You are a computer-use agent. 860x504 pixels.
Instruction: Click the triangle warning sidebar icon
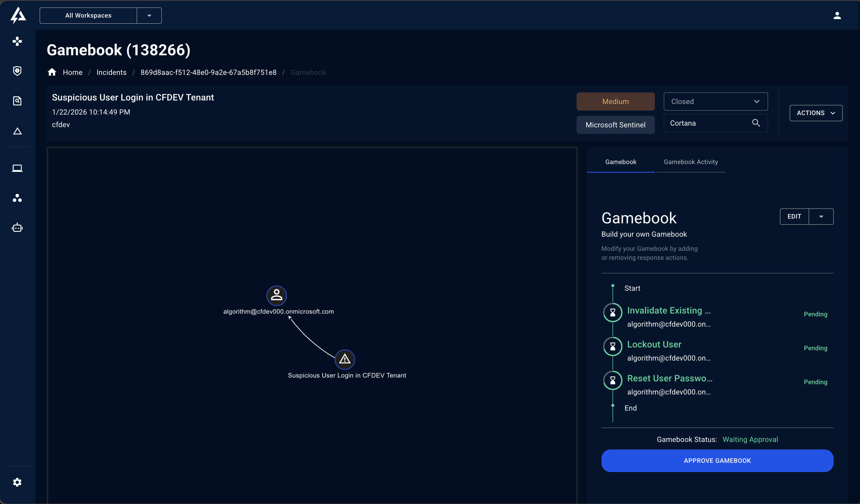(17, 131)
